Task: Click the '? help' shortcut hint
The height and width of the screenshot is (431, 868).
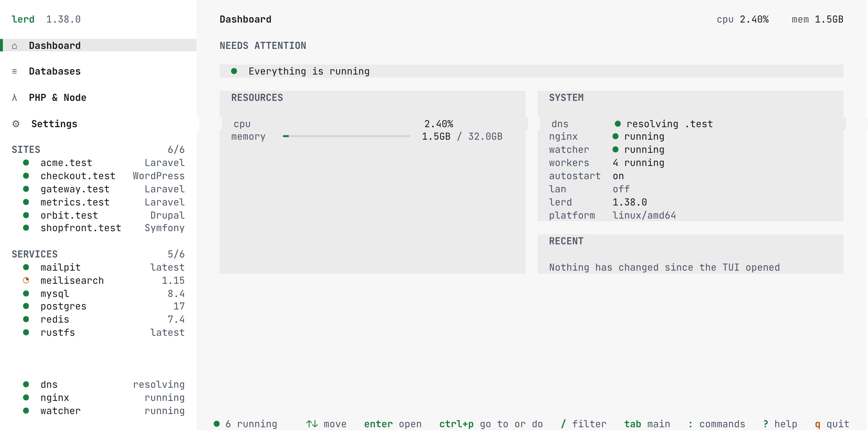Action: [780, 424]
